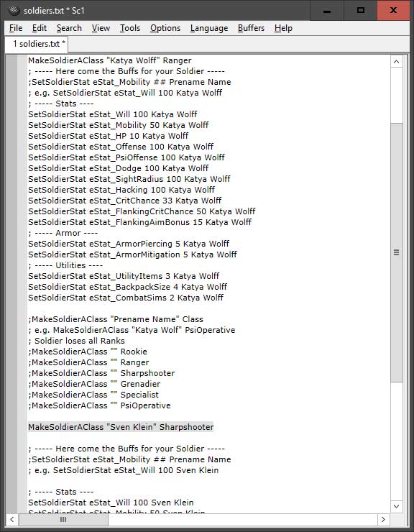Open the Help menu
The height and width of the screenshot is (532, 414).
pyautogui.click(x=283, y=28)
